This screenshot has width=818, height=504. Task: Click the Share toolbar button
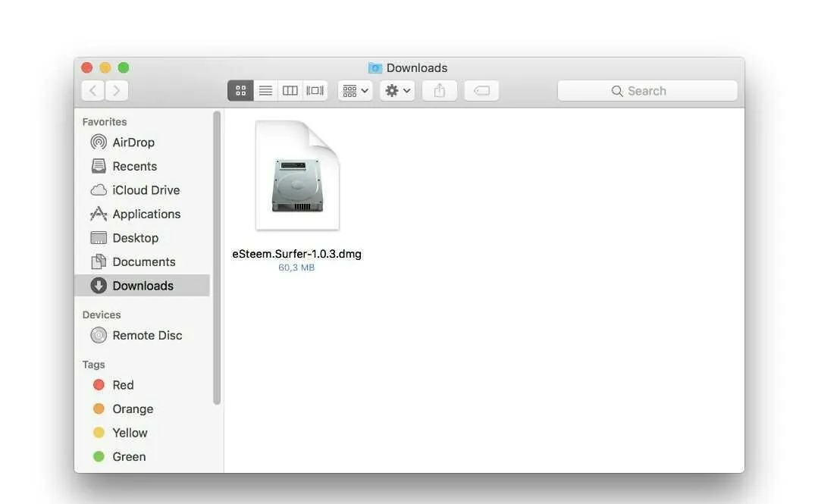click(x=439, y=91)
